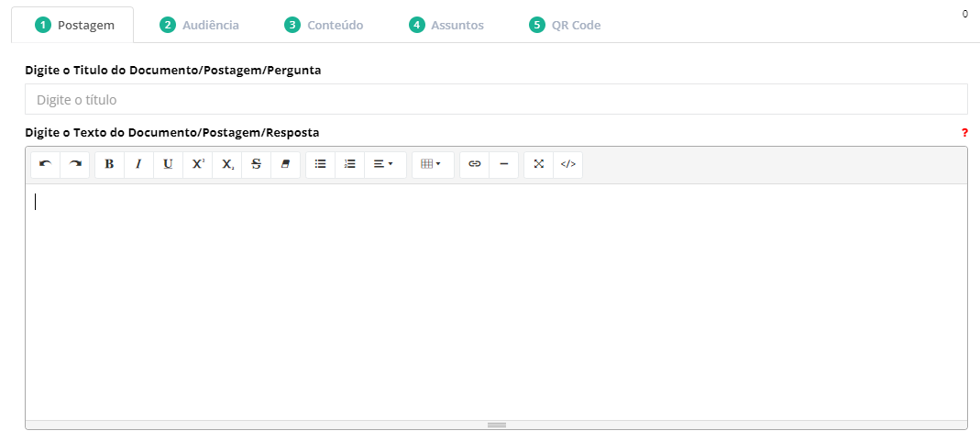Image resolution: width=980 pixels, height=442 pixels.
Task: Open the Assuntos tab
Action: (x=446, y=25)
